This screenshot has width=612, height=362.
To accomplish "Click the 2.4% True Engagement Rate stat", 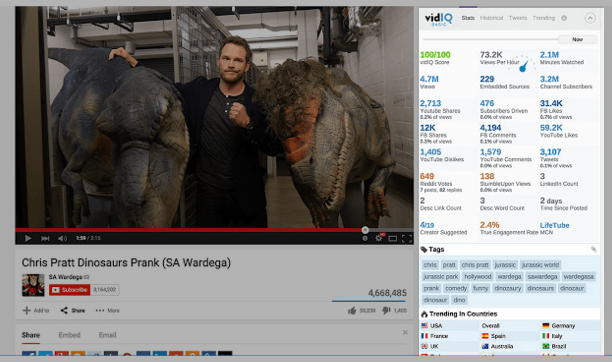I will tap(508, 228).
